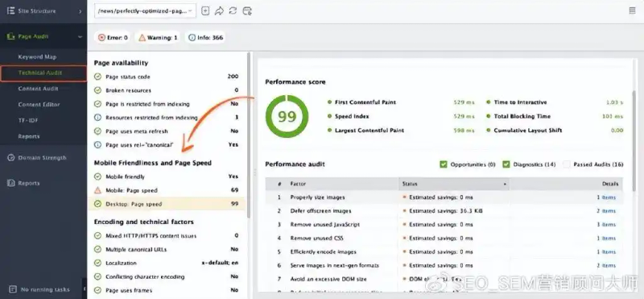
Task: Click the blue Info circle icon
Action: (192, 37)
